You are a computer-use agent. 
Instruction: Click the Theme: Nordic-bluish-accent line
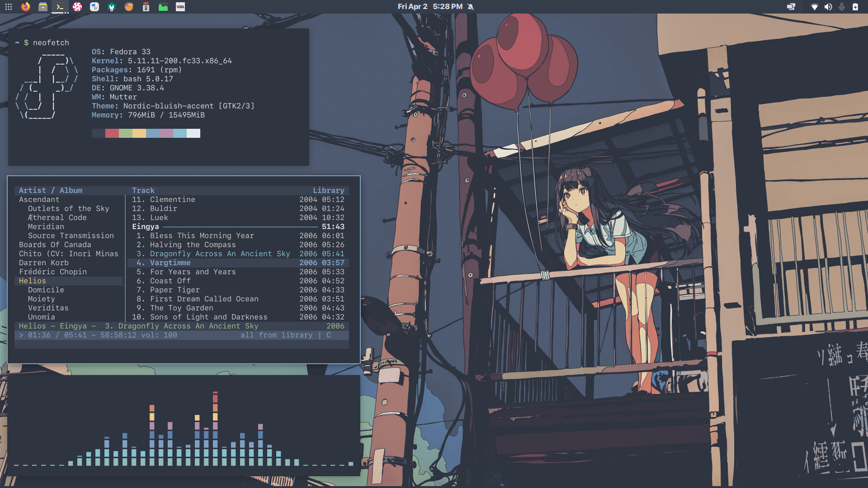(173, 106)
